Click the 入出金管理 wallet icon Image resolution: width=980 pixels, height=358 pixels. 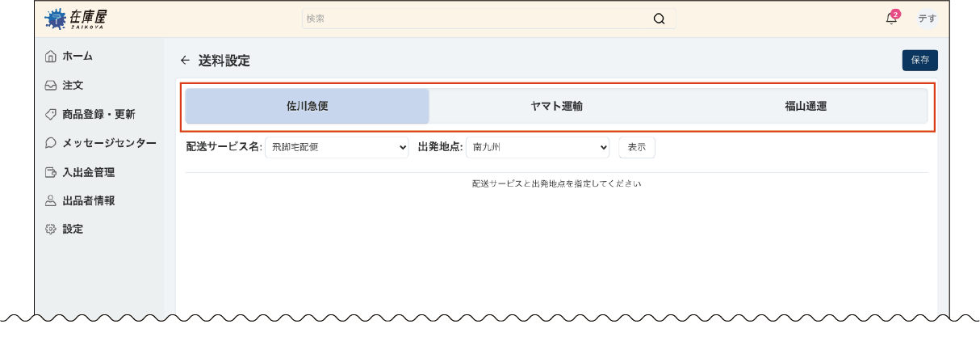(x=51, y=172)
